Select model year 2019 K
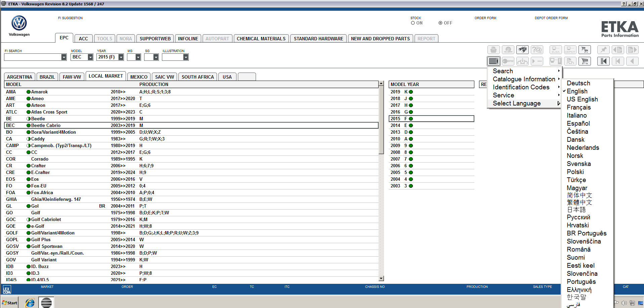 (431, 92)
